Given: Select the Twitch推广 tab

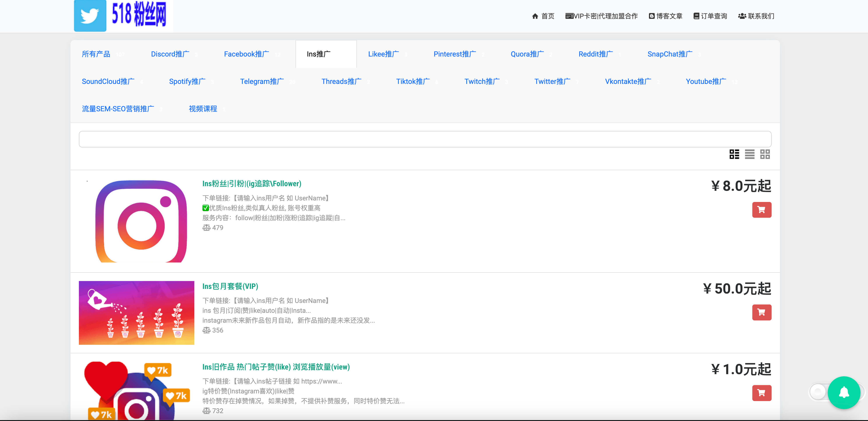Looking at the screenshot, I should tap(486, 81).
